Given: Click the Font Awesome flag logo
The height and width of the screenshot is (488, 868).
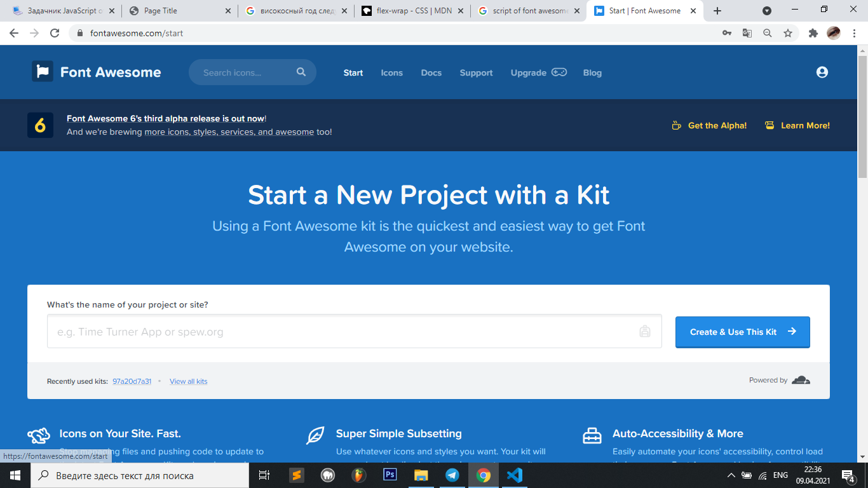Looking at the screenshot, I should (43, 72).
